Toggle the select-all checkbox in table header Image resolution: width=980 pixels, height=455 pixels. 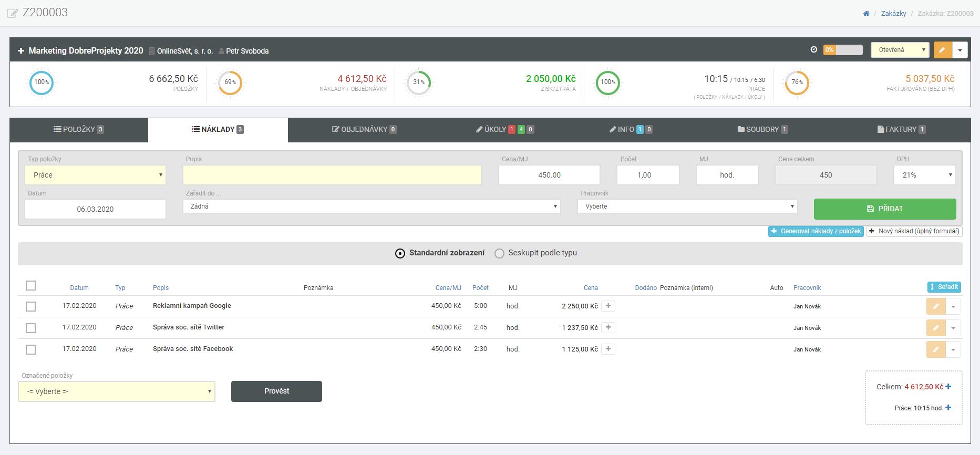click(x=30, y=285)
